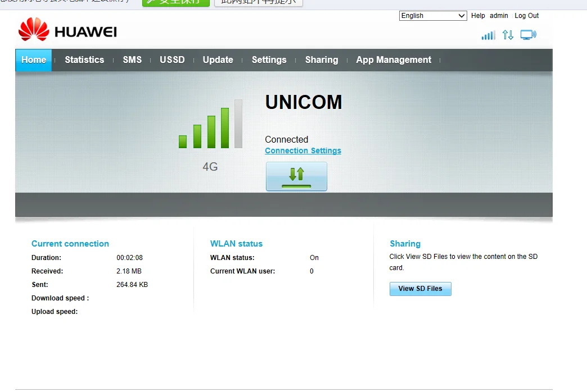Toggle the mobile data connection button
This screenshot has height=392, width=587.
coord(296,176)
